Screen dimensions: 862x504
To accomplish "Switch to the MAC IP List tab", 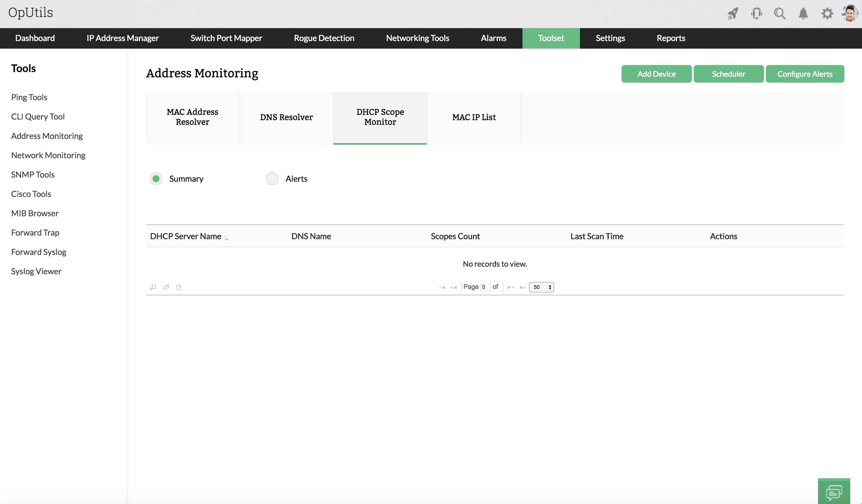I will click(474, 117).
